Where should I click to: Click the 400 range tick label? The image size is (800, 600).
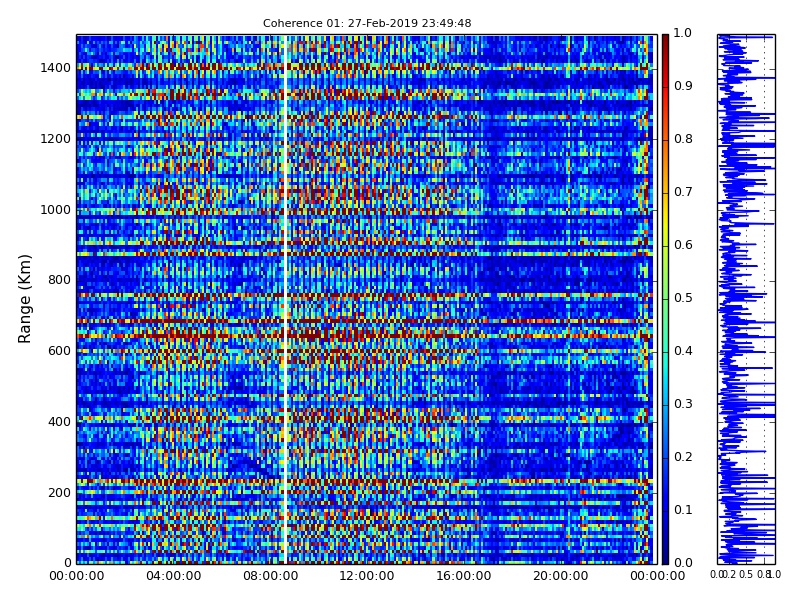(x=59, y=422)
